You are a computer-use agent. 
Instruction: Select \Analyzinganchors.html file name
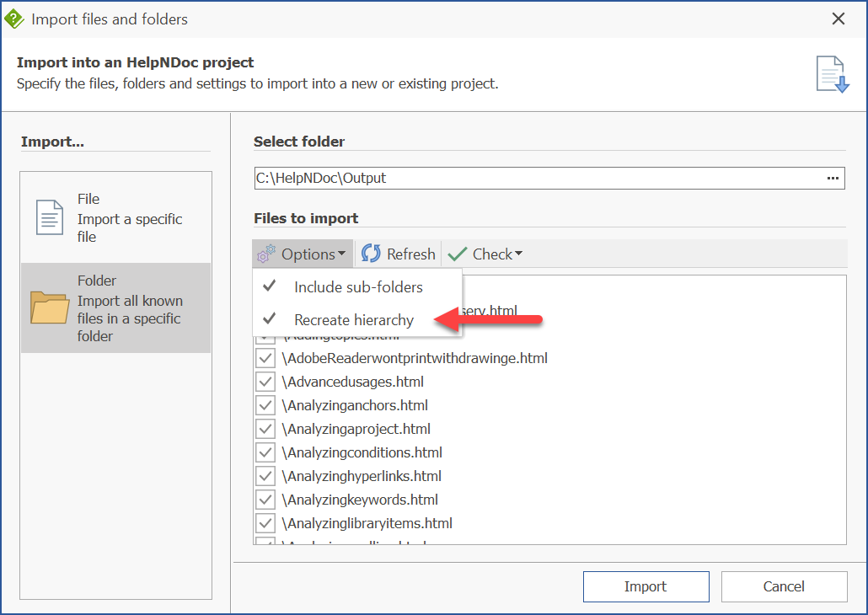coord(355,405)
